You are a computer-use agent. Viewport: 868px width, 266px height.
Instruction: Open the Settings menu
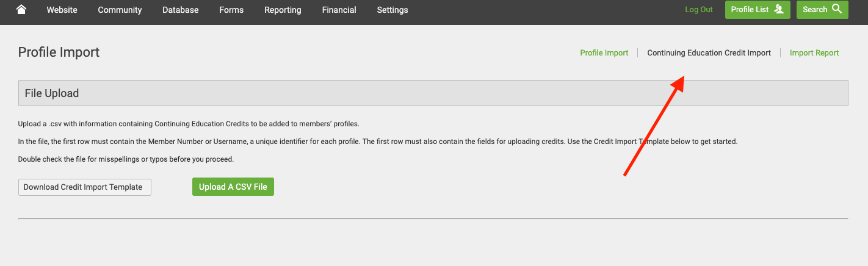click(x=392, y=10)
